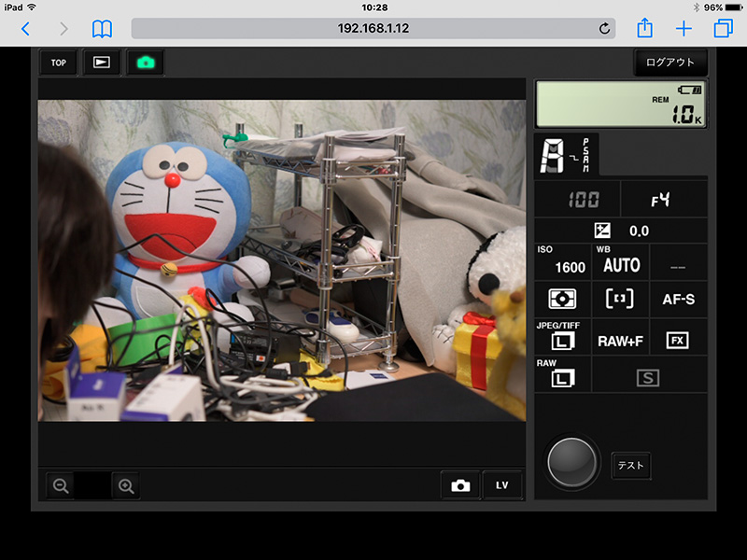Change the S release mode icon
747x560 pixels.
tap(649, 374)
